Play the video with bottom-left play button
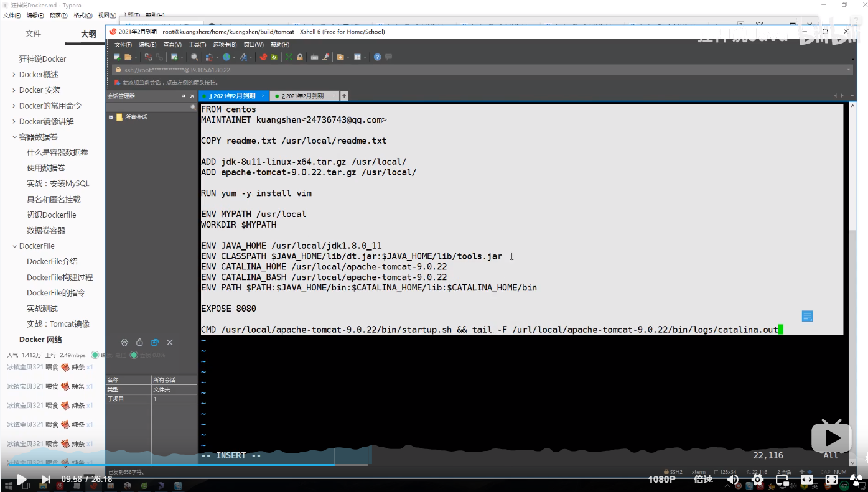The image size is (868, 492). (21, 479)
